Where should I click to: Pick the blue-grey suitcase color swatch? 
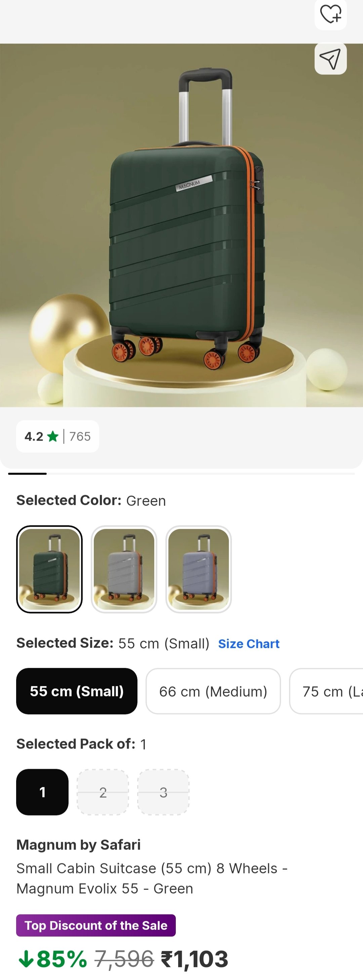click(198, 569)
